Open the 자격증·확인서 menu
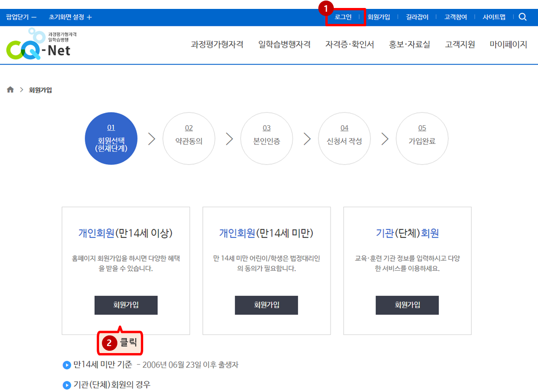The image size is (538, 392). pos(350,44)
